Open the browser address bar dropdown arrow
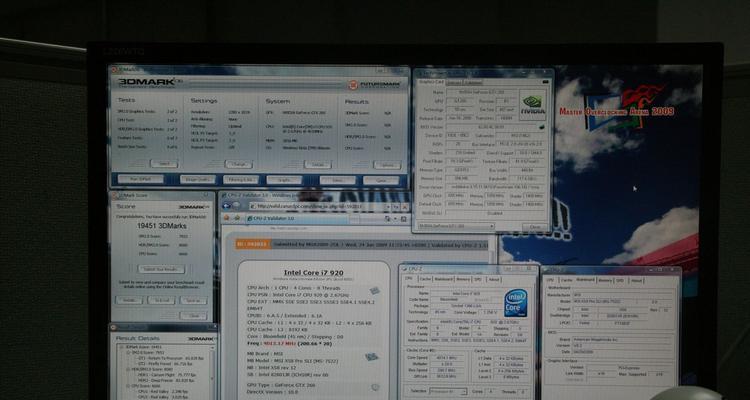The height and width of the screenshot is (400, 750). pos(388,207)
